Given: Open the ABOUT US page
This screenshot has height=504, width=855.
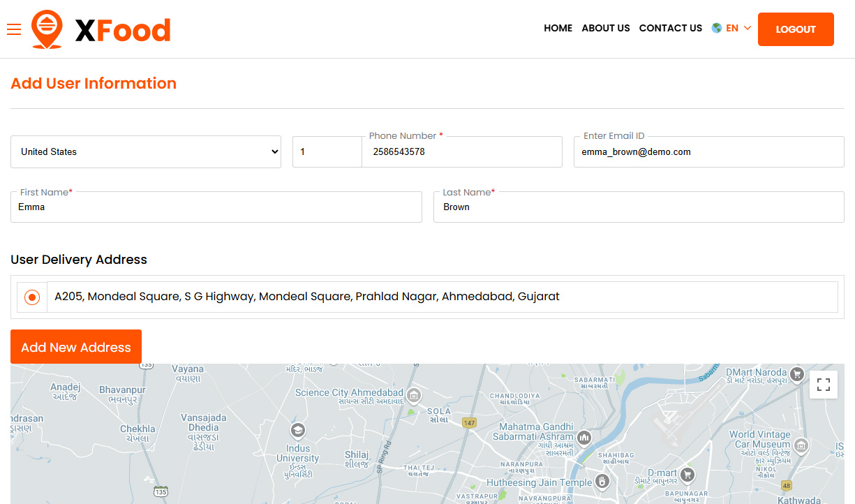Looking at the screenshot, I should point(605,29).
